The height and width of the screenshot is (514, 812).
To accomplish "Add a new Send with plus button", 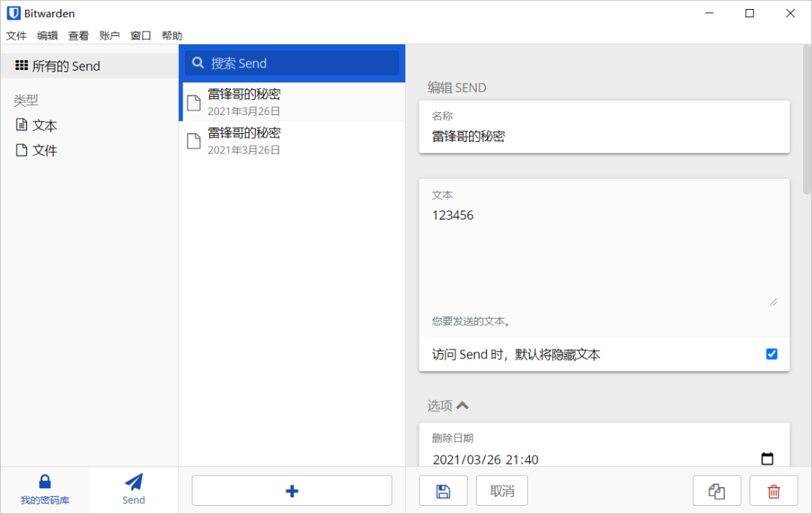I will coord(292,490).
